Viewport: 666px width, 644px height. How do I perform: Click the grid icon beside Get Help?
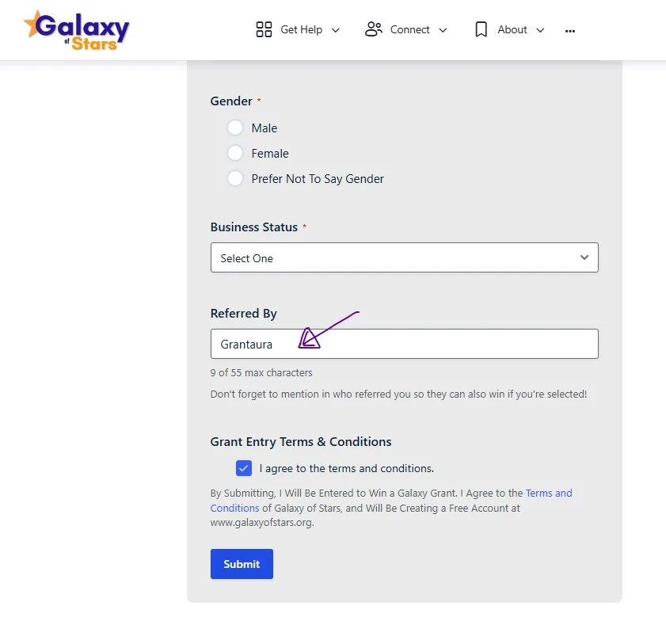point(264,29)
